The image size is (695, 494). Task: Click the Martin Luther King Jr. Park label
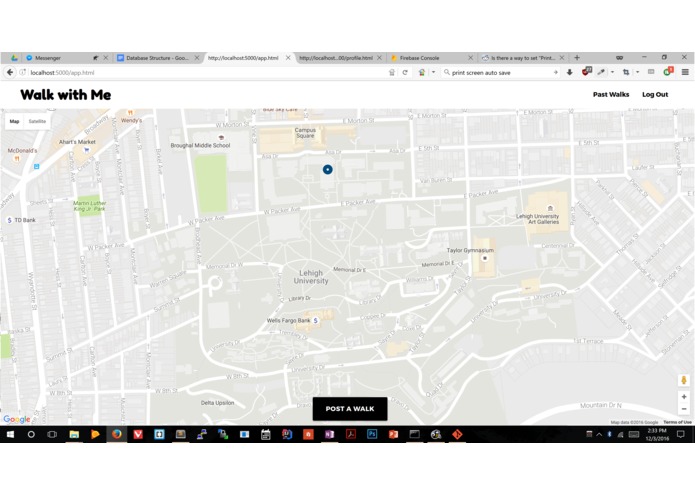[x=90, y=206]
